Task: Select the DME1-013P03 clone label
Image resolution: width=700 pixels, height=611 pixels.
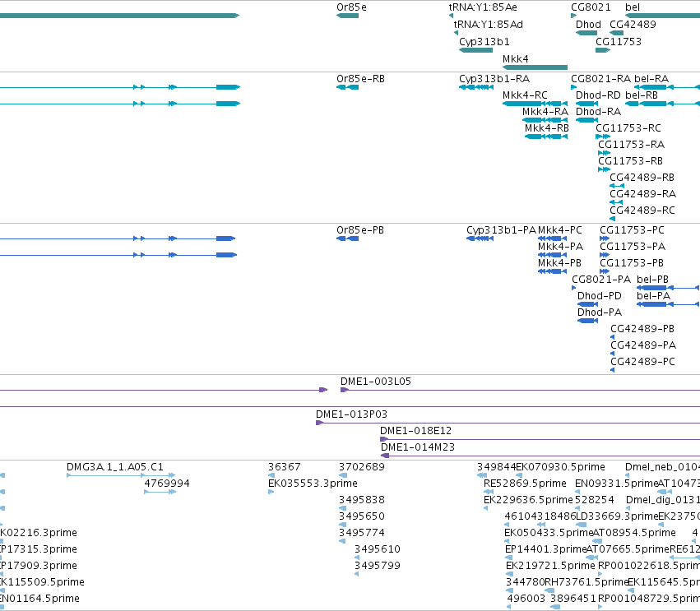Action: click(351, 415)
